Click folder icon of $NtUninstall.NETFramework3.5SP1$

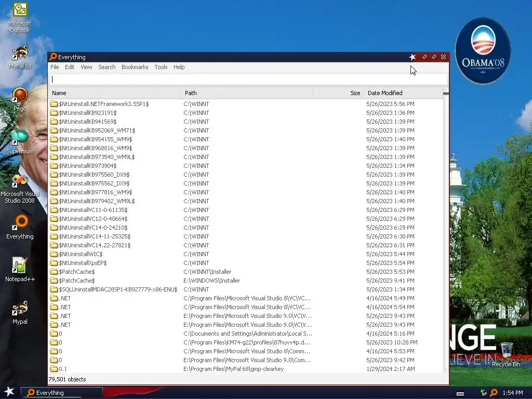(54, 104)
